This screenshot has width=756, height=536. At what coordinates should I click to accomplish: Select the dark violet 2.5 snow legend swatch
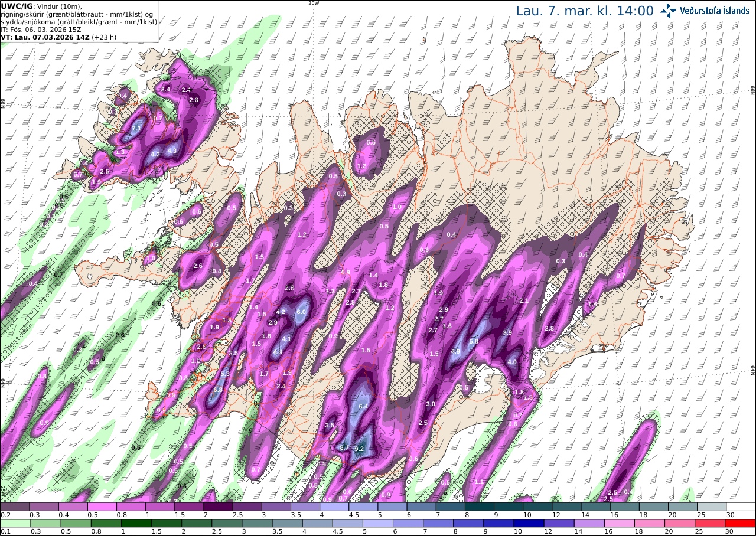pyautogui.click(x=247, y=506)
